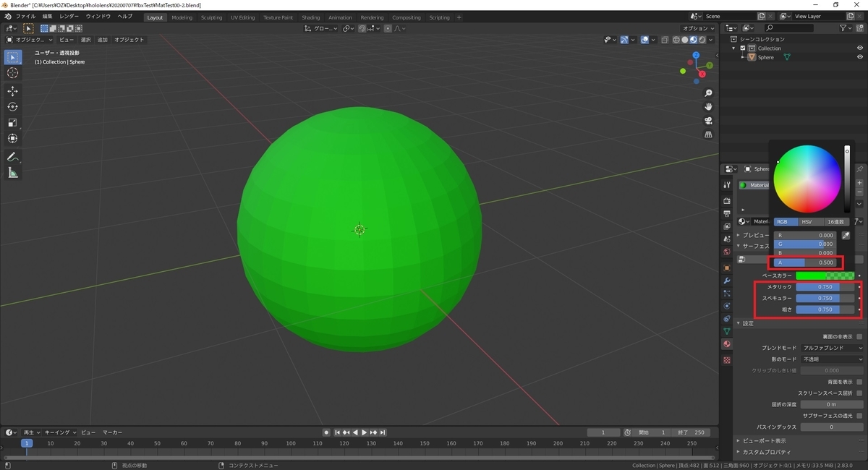The image size is (868, 470).
Task: Switch to the Shading workspace tab
Action: [x=311, y=17]
